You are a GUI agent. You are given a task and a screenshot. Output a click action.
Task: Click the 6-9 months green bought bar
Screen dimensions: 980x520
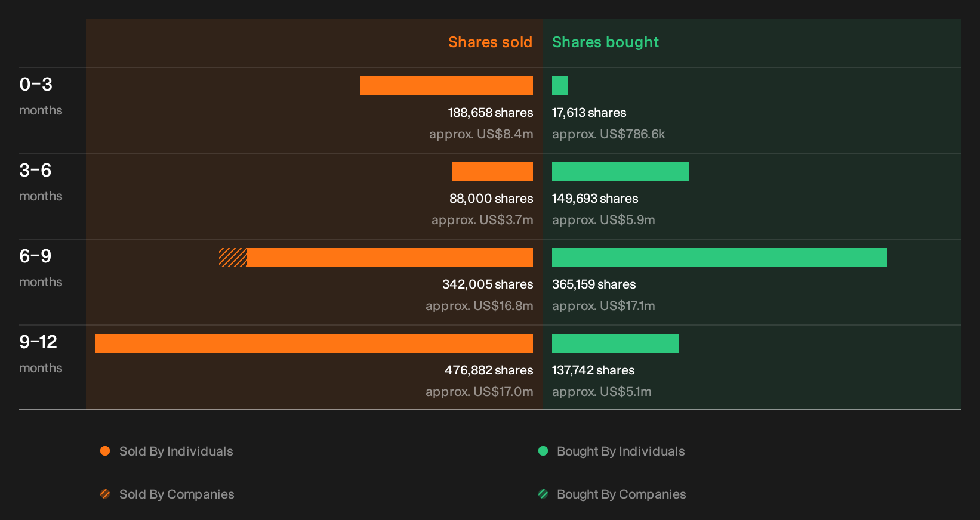719,258
